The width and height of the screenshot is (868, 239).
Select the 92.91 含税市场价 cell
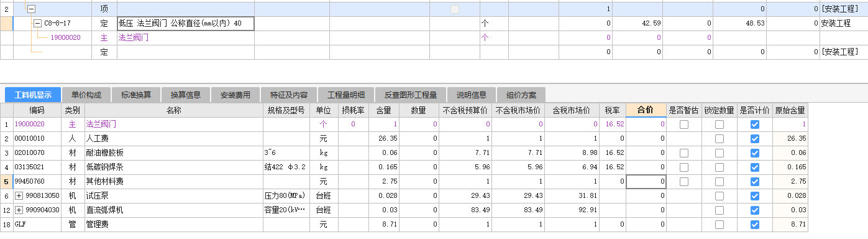572,210
